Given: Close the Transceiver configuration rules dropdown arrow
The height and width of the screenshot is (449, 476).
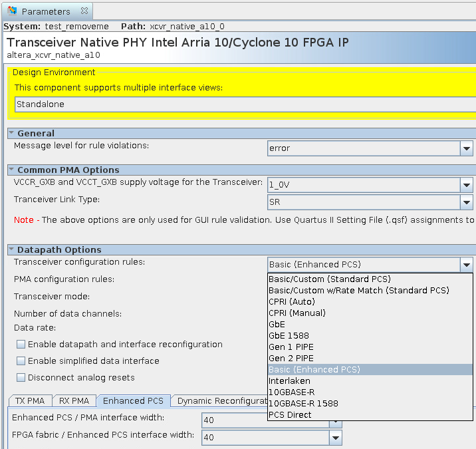Looking at the screenshot, I should (x=467, y=265).
